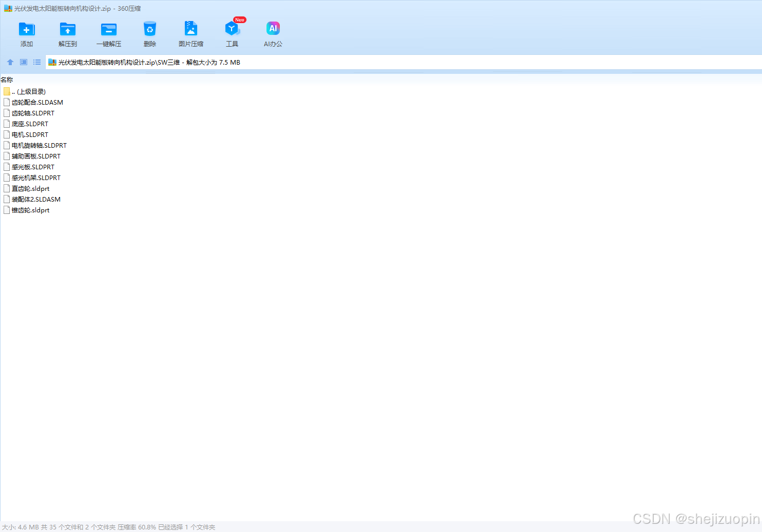
Task: Switch to the list view mode button
Action: (37, 62)
